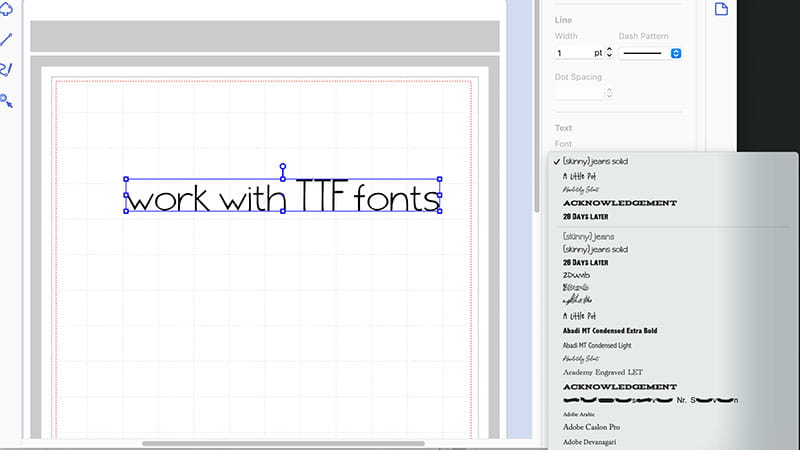Choose checked [skinny] jeans solid font
Screen dimensions: 800x450
[595, 161]
